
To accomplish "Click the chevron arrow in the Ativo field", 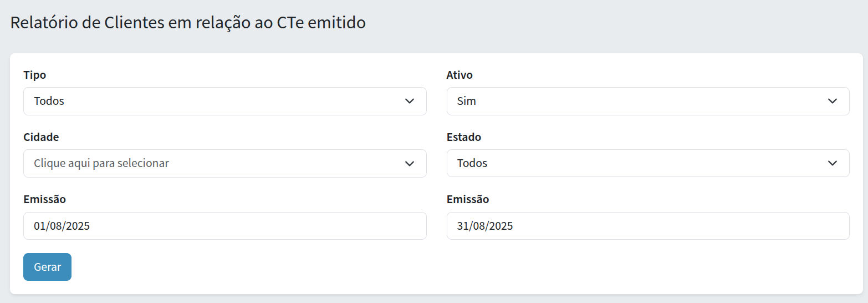I will tap(832, 101).
